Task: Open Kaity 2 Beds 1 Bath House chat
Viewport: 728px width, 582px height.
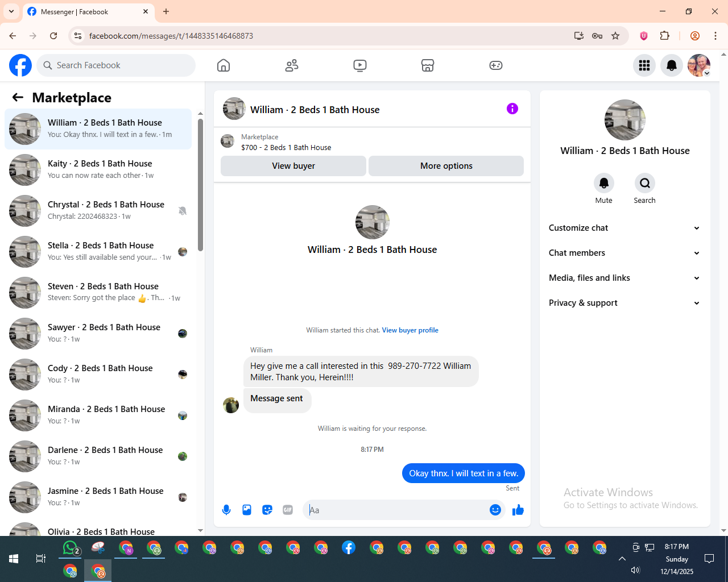Action: coord(98,170)
